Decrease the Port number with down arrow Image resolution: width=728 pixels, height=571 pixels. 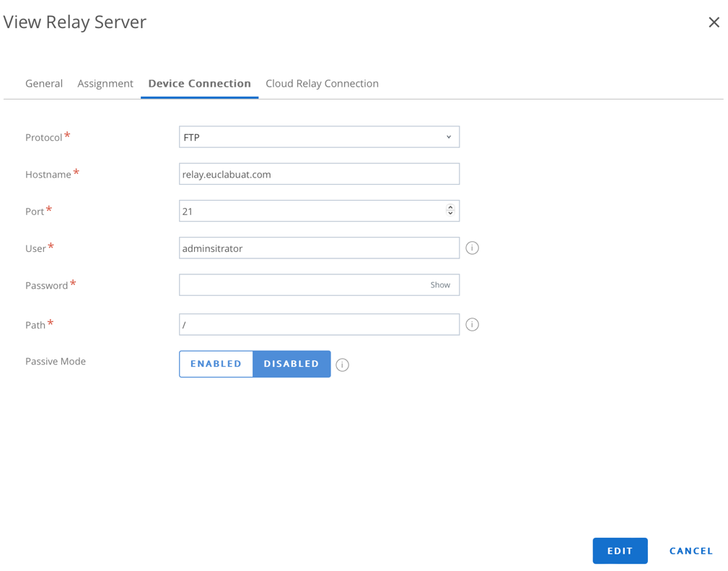[450, 214]
